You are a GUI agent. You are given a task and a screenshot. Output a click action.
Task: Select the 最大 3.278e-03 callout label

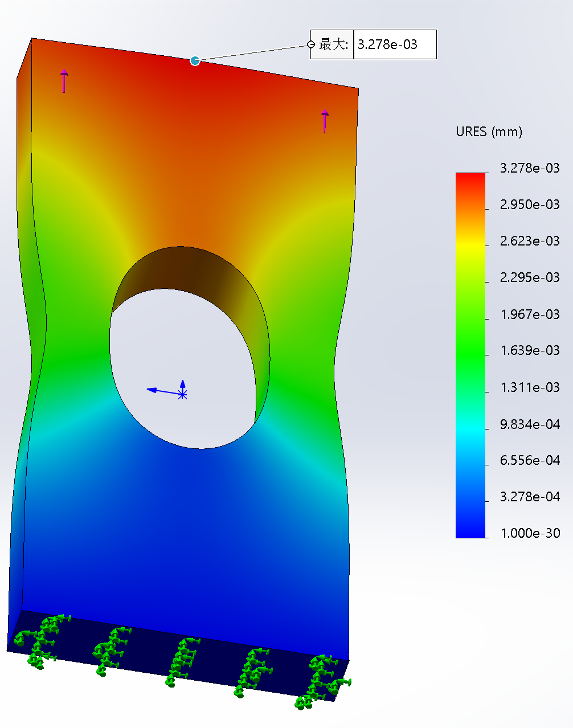[373, 44]
